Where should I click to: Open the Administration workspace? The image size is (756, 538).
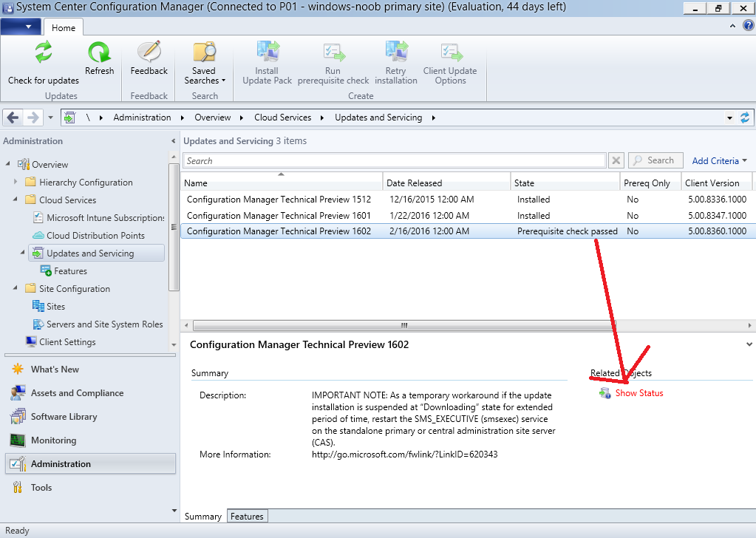coord(90,464)
